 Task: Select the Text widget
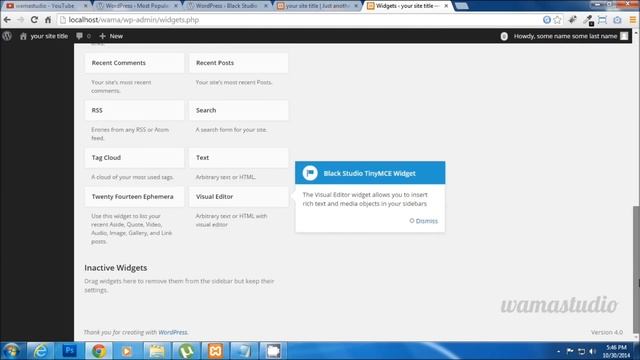[x=239, y=158]
